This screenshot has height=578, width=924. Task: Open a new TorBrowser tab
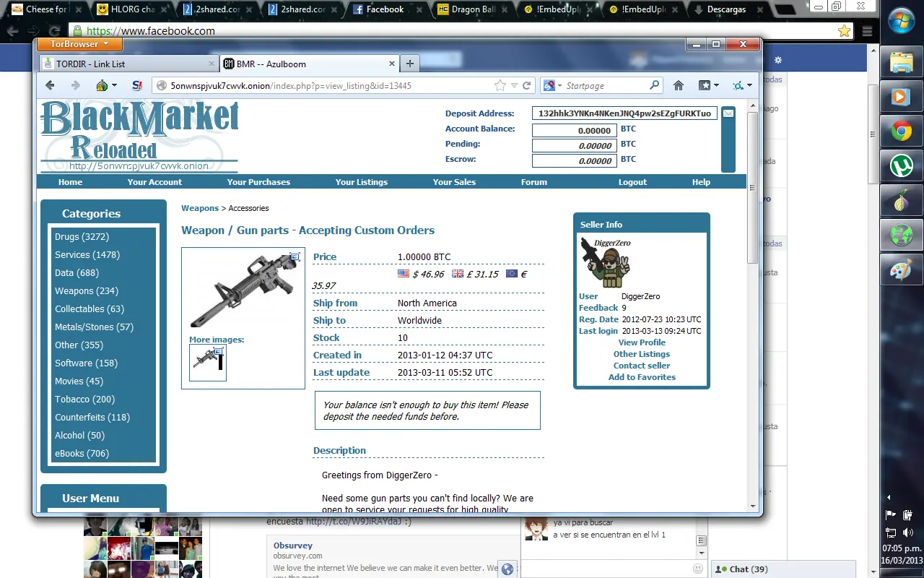click(409, 64)
